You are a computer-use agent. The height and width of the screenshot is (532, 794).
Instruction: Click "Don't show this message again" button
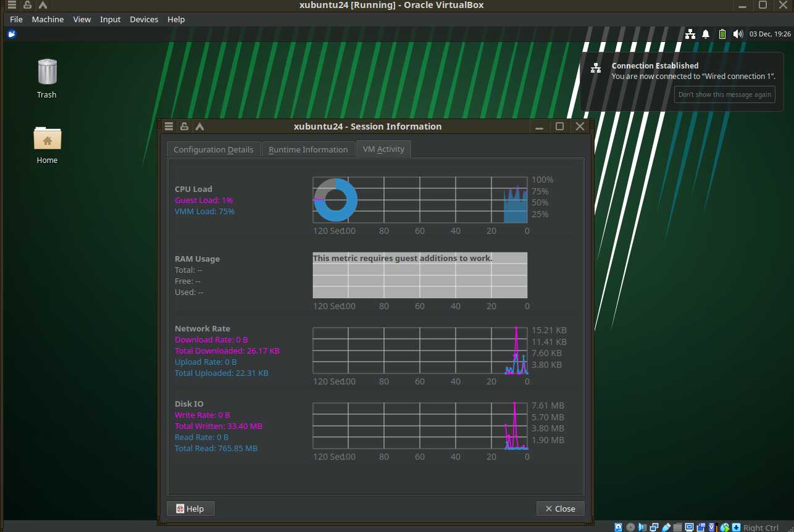725,94
